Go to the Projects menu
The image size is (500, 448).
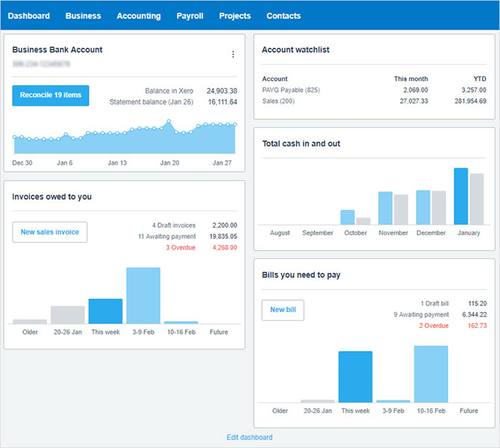coord(235,16)
